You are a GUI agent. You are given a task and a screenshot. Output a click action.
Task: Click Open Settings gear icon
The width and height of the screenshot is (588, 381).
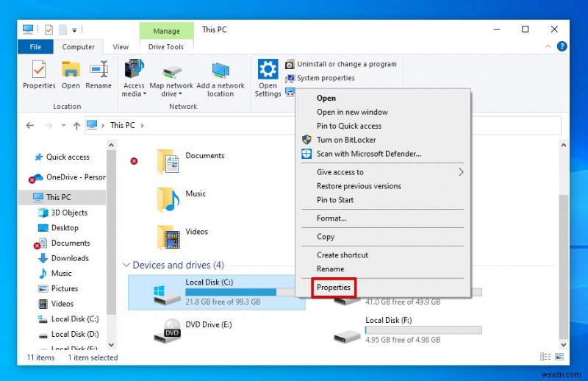click(268, 69)
